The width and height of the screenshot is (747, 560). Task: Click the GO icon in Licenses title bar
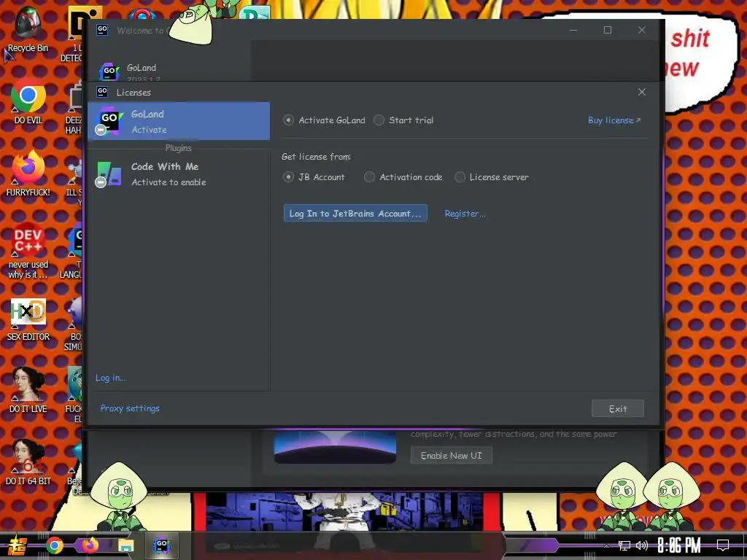[102, 91]
